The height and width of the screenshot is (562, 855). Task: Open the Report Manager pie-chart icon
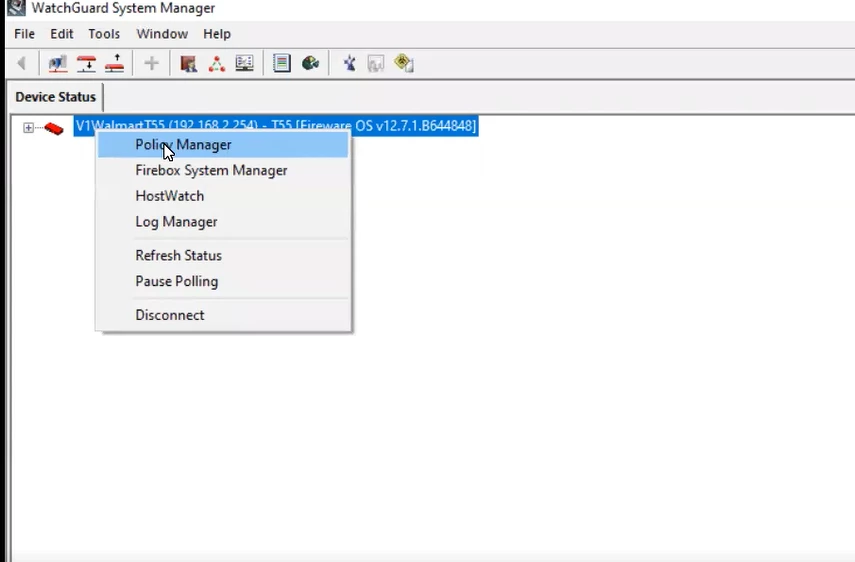point(310,63)
